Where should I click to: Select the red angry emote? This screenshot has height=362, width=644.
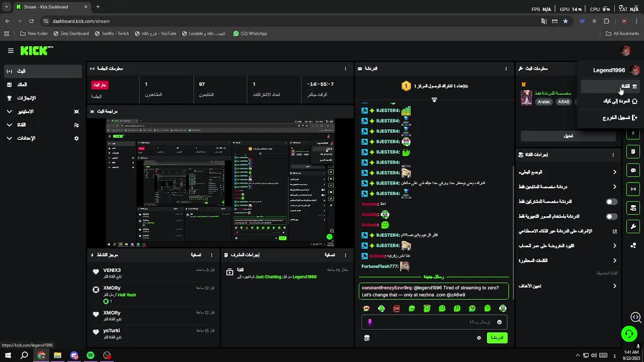pyautogui.click(x=396, y=308)
